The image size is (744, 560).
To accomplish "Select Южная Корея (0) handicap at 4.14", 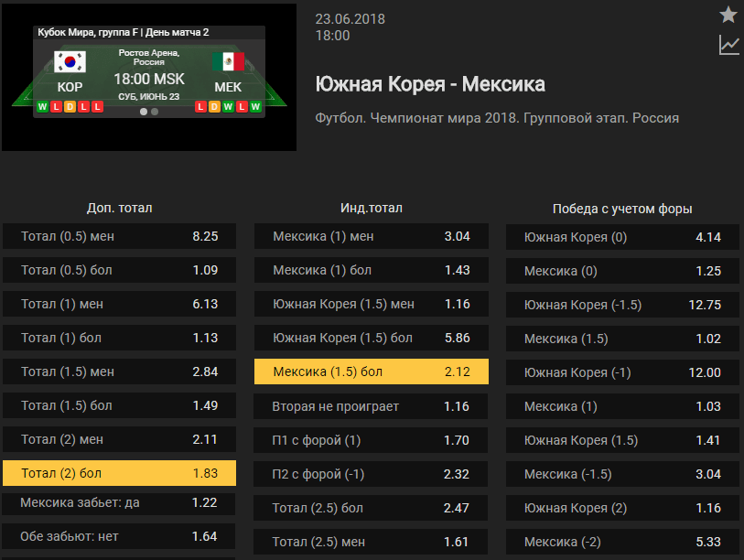I will 622,237.
